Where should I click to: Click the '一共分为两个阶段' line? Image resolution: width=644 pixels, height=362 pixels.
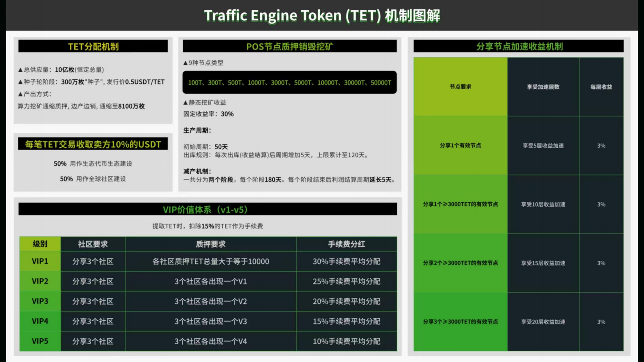tap(290, 180)
